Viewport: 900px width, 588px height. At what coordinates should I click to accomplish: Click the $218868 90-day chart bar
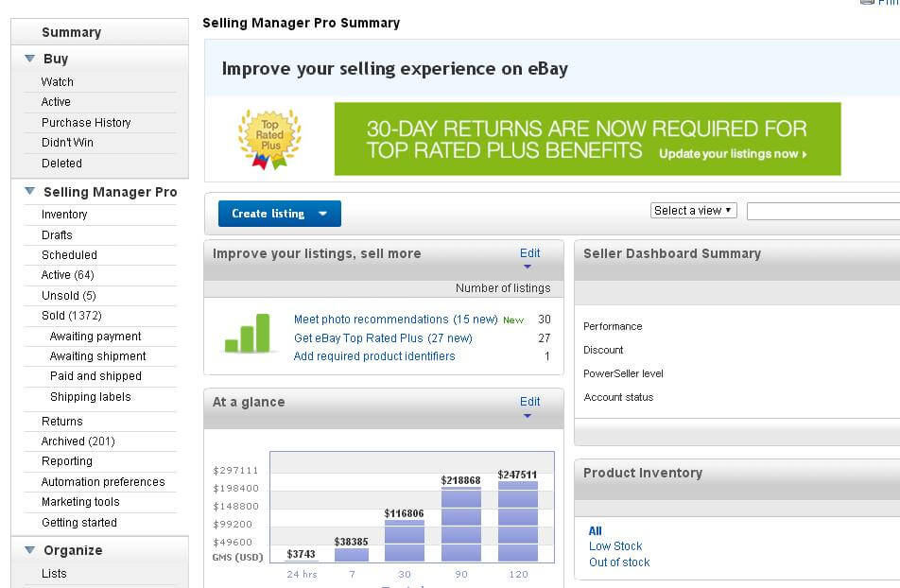pyautogui.click(x=461, y=525)
